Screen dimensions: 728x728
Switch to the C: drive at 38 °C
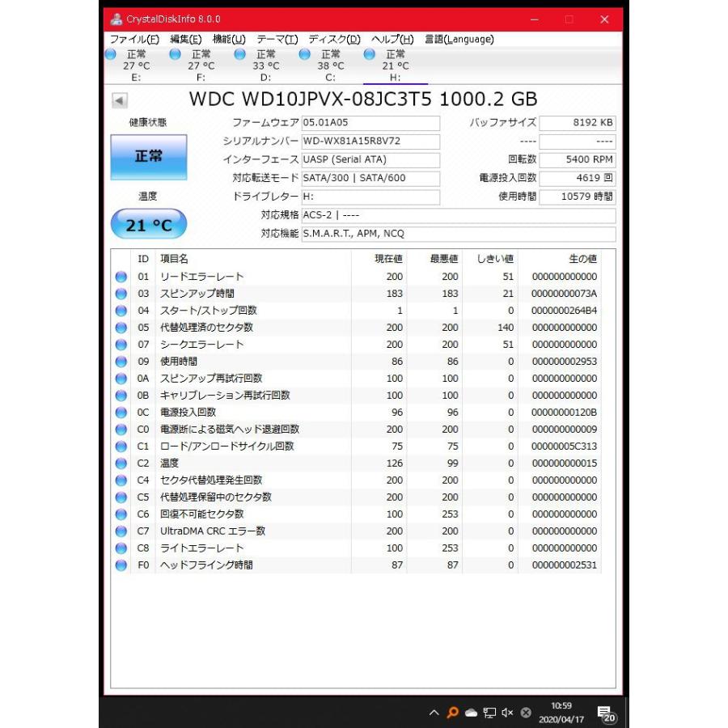tap(330, 66)
